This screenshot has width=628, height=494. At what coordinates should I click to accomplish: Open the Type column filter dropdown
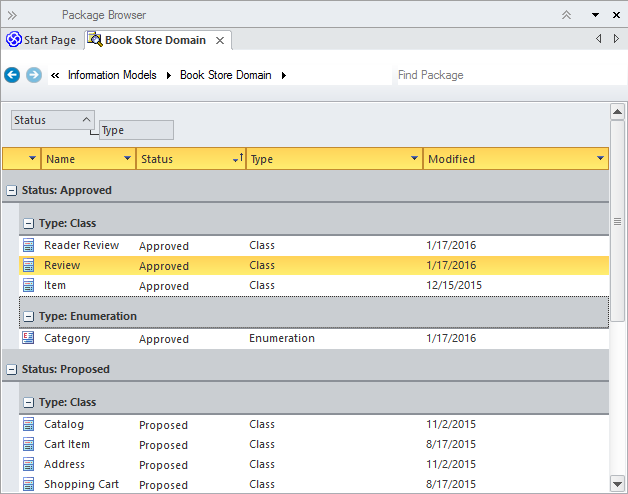414,159
